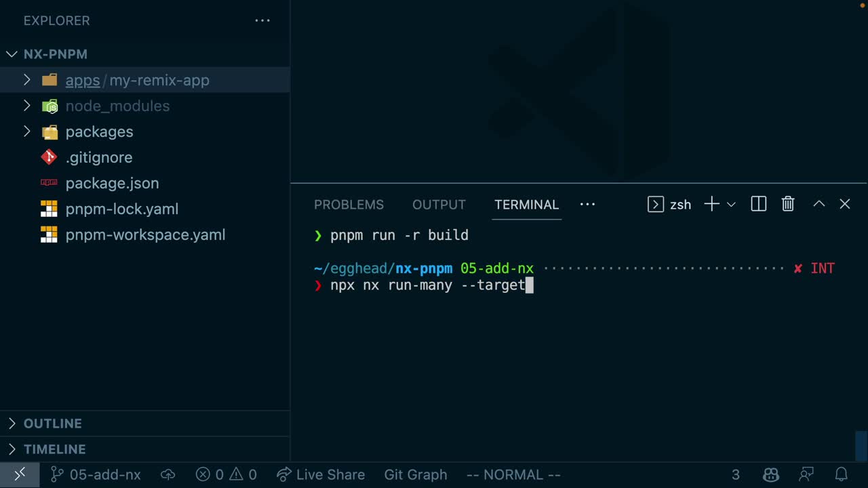Viewport: 868px width, 488px height.
Task: Open the pnpm-workspace.yaml file
Action: (x=145, y=235)
